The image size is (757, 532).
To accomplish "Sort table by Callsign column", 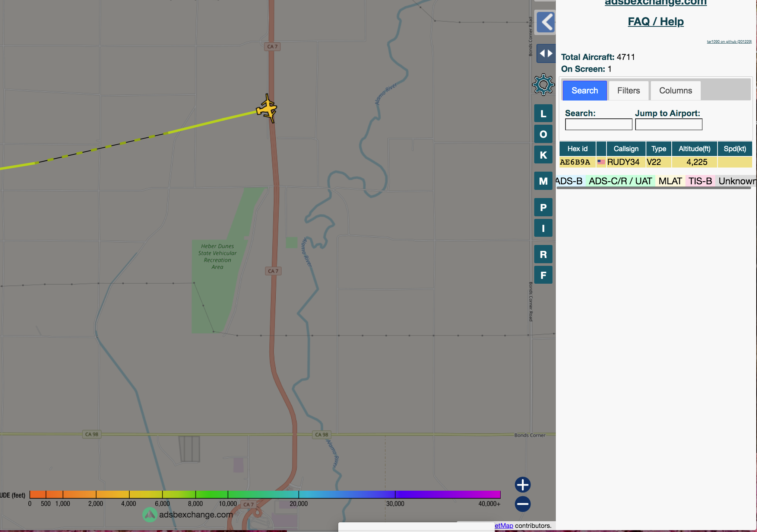I will 626,149.
